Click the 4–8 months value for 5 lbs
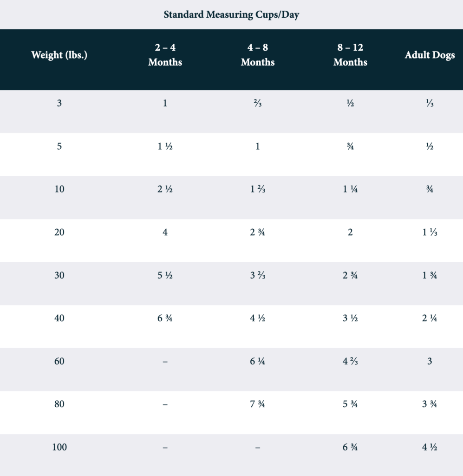463x476 pixels. [x=258, y=146]
